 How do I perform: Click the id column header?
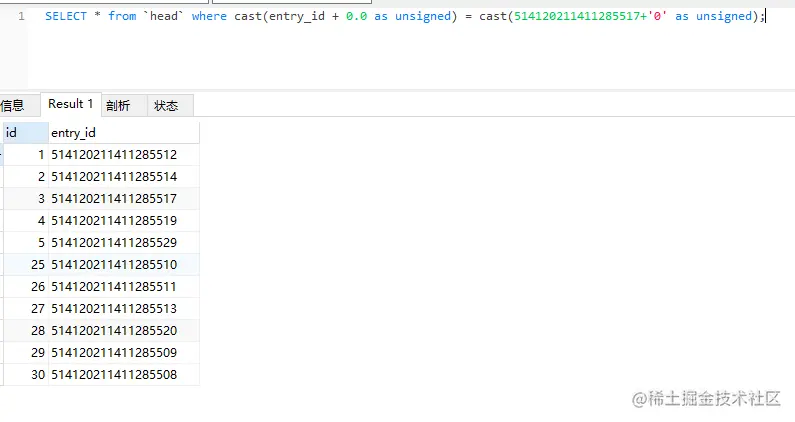25,133
